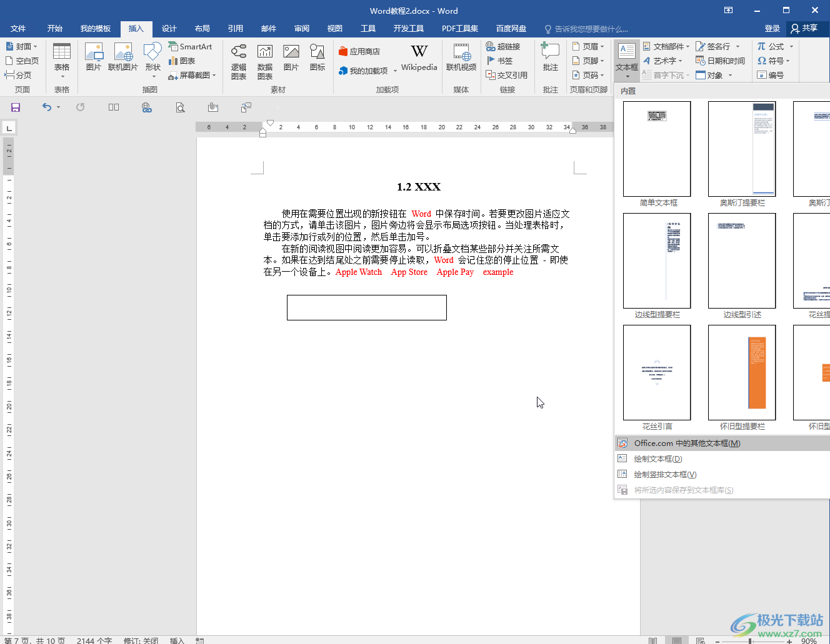Image resolution: width=830 pixels, height=644 pixels.
Task: Open the 设计 Design tab
Action: (x=169, y=29)
